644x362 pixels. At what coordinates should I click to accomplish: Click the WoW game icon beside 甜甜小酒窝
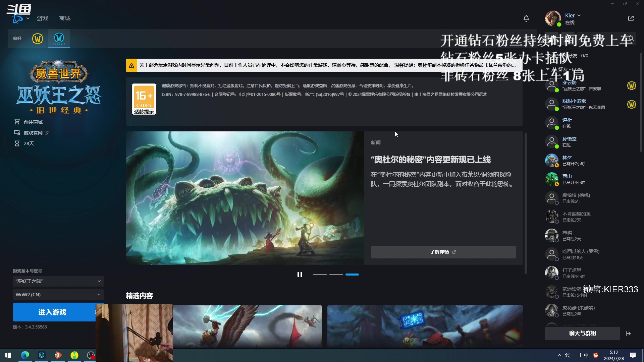pyautogui.click(x=632, y=104)
